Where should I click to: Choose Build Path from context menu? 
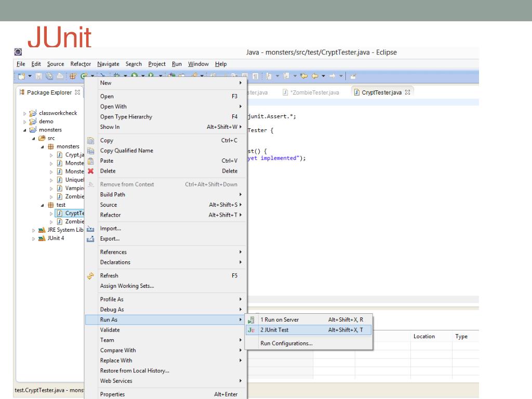tap(166, 194)
